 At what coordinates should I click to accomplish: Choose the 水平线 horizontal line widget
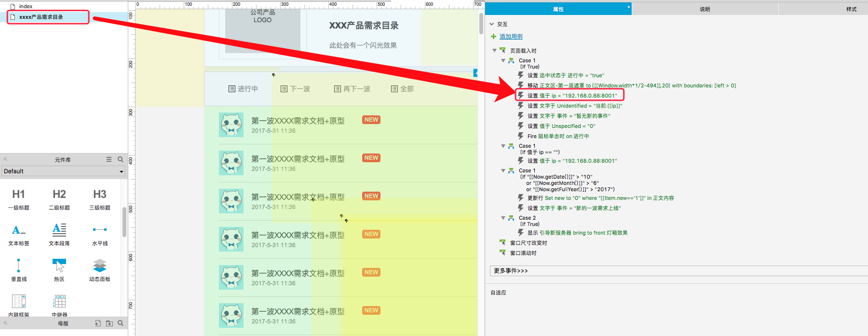tap(100, 235)
